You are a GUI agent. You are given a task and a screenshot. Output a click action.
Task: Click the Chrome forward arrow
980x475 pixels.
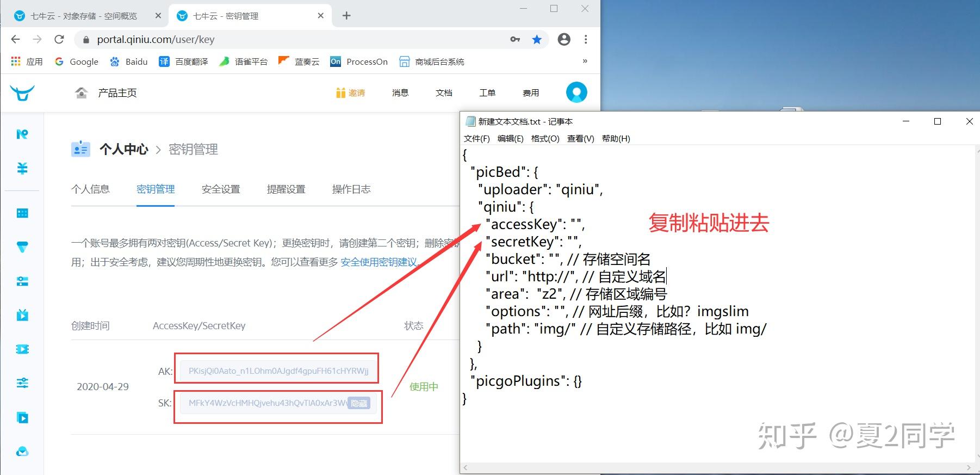click(x=37, y=39)
